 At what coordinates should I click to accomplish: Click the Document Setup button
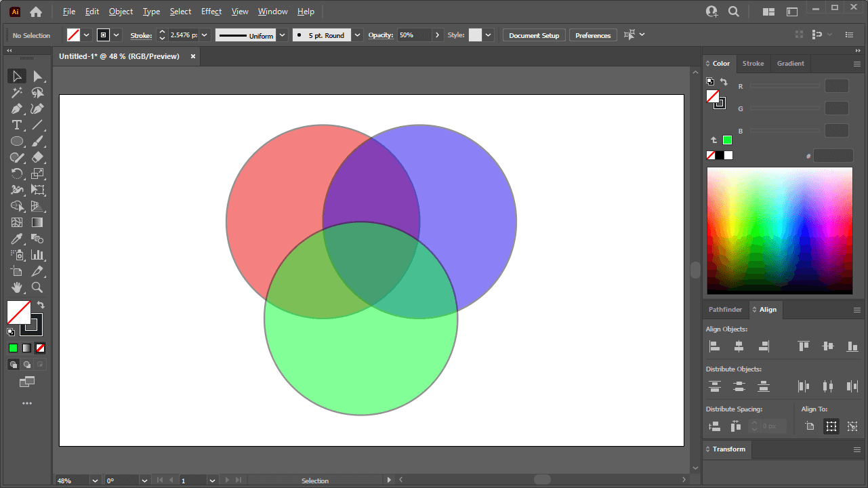click(534, 35)
